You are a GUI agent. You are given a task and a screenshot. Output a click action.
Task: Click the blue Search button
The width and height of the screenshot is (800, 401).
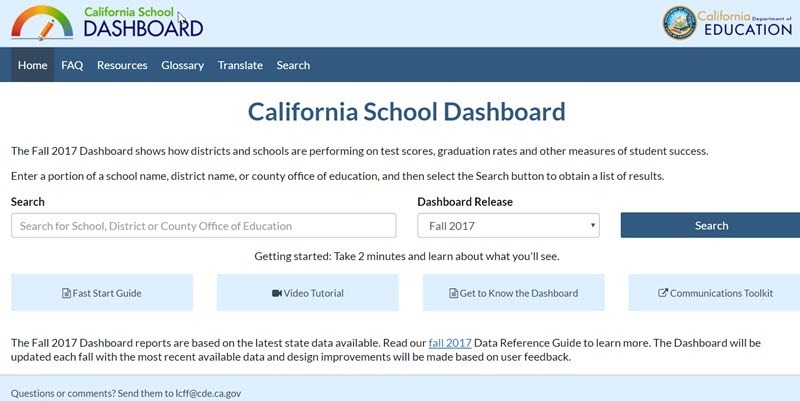click(710, 225)
